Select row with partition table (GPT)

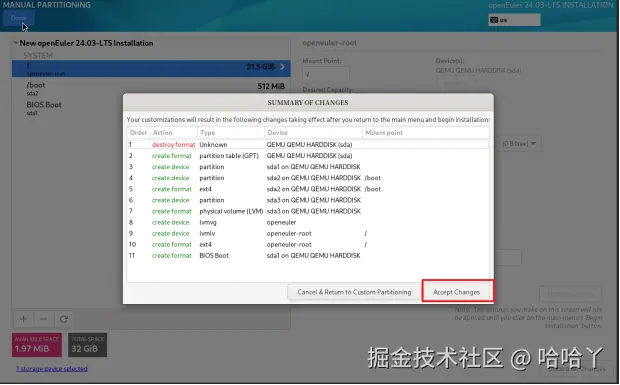[x=308, y=156]
